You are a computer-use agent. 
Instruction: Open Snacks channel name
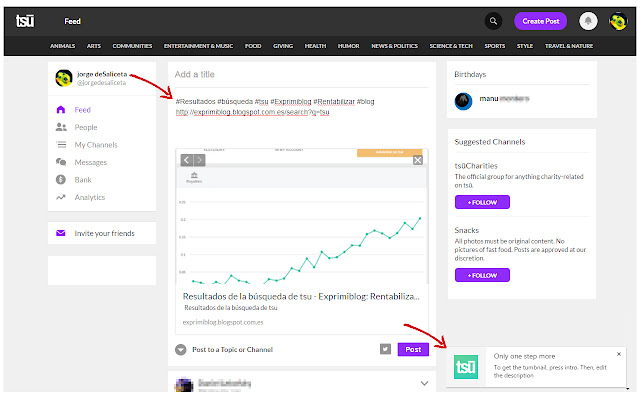tap(467, 230)
